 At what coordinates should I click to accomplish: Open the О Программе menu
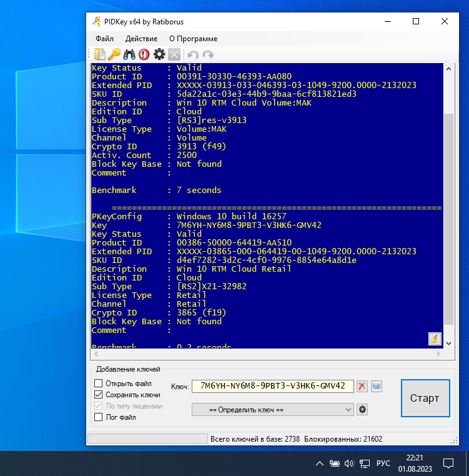pos(194,39)
